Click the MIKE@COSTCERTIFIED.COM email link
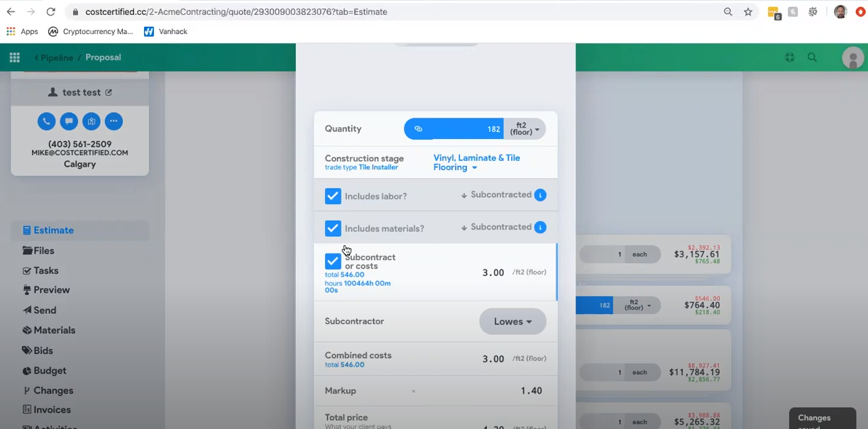868x429 pixels. 79,152
